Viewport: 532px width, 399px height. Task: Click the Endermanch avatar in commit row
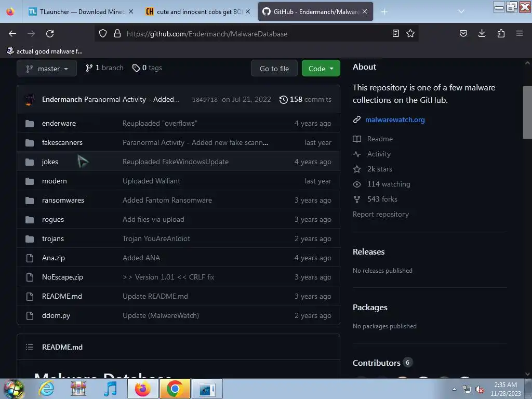coord(30,99)
